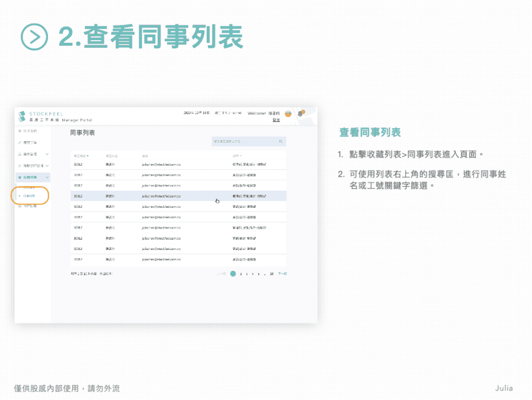Open the submenu item above 同事列表

click(29, 187)
